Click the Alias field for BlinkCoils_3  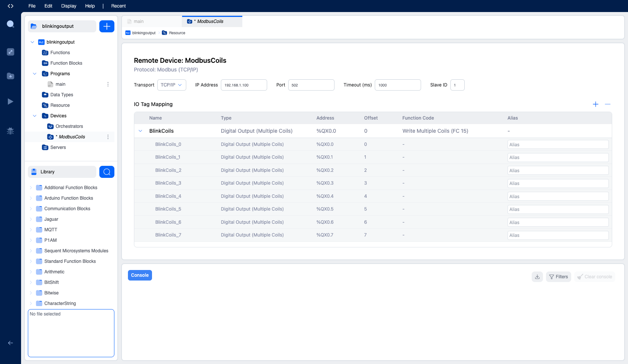[x=558, y=184]
